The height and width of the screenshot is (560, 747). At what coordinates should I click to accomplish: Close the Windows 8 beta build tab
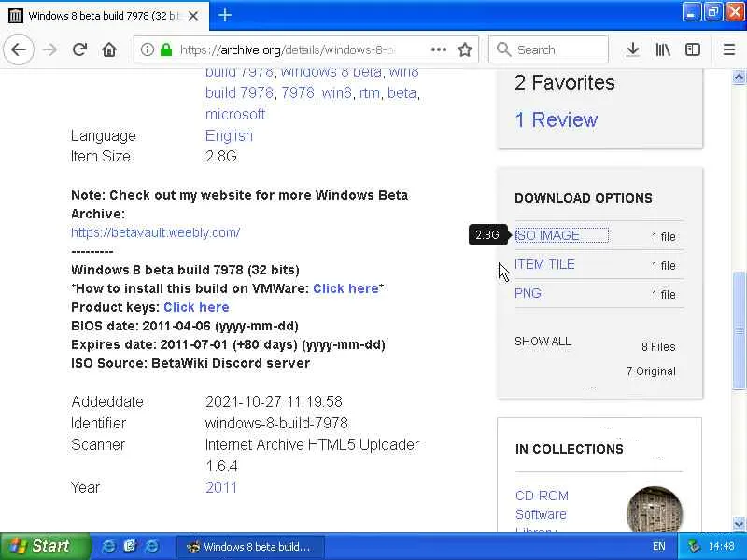[193, 16]
